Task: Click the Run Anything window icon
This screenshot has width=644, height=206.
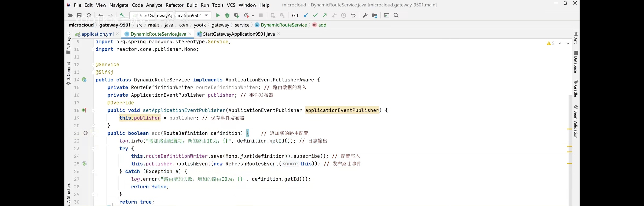Action: [387, 16]
